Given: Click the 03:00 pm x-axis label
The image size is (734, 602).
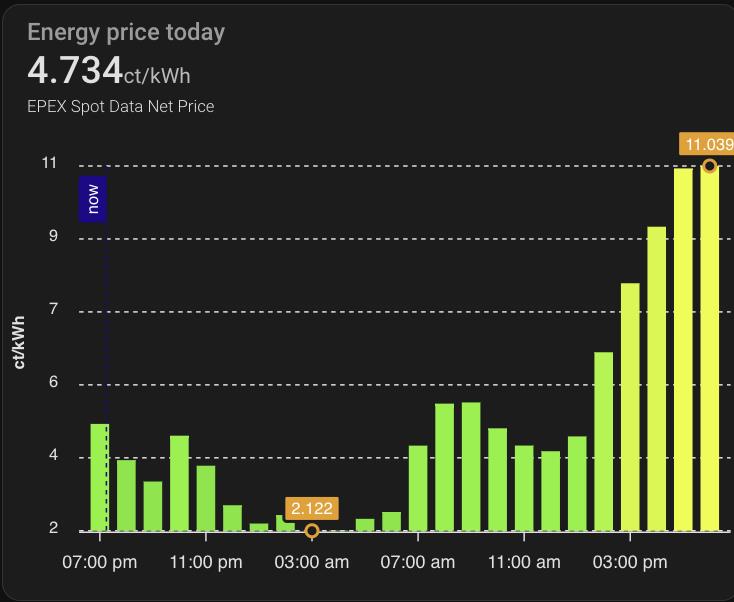Looking at the screenshot, I should coord(630,562).
